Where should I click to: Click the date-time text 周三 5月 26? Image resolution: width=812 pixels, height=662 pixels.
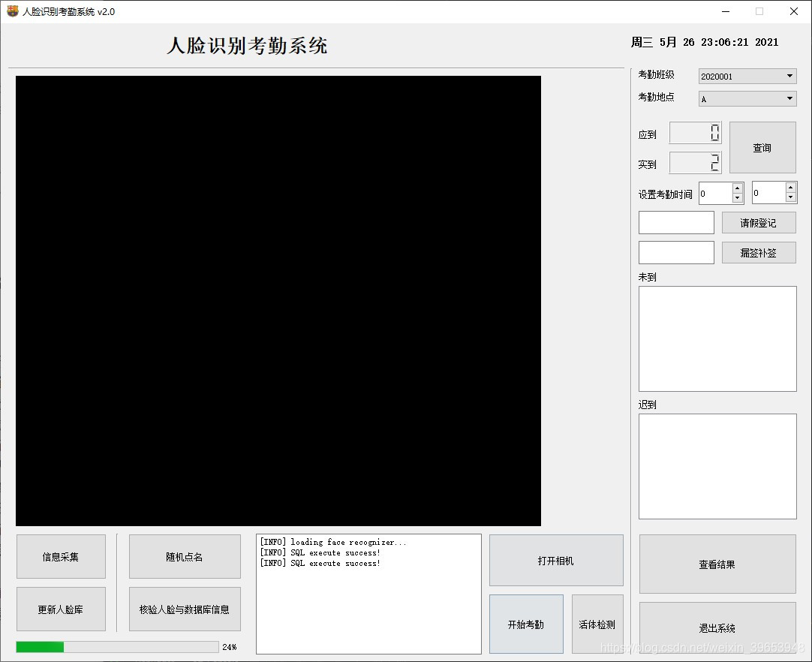point(704,42)
